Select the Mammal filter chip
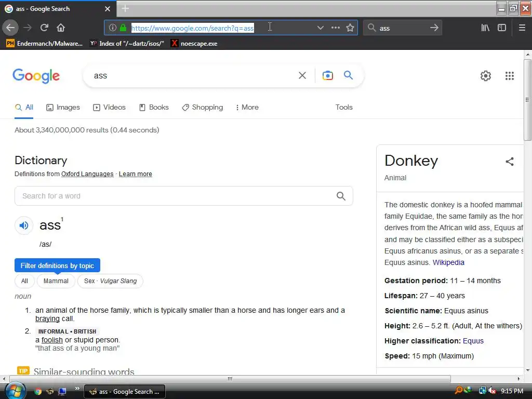This screenshot has width=532, height=399. 56,281
